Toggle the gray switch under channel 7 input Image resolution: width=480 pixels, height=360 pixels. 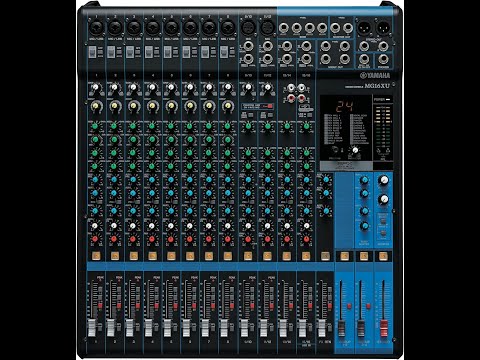coord(205,52)
